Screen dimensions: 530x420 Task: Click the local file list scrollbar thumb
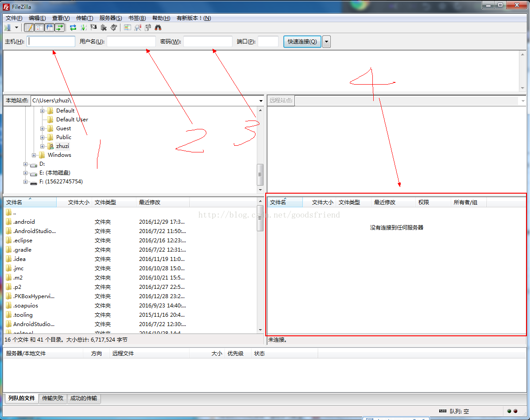pos(260,218)
